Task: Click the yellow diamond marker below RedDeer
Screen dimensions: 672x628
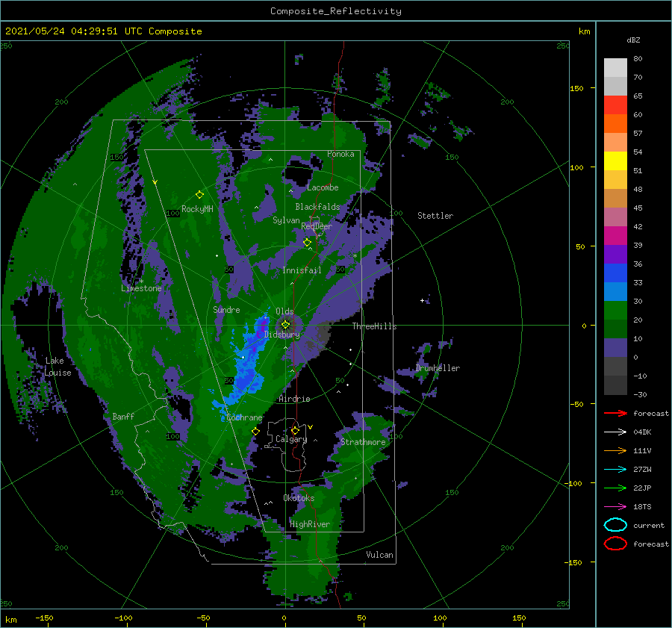Action: coord(307,242)
